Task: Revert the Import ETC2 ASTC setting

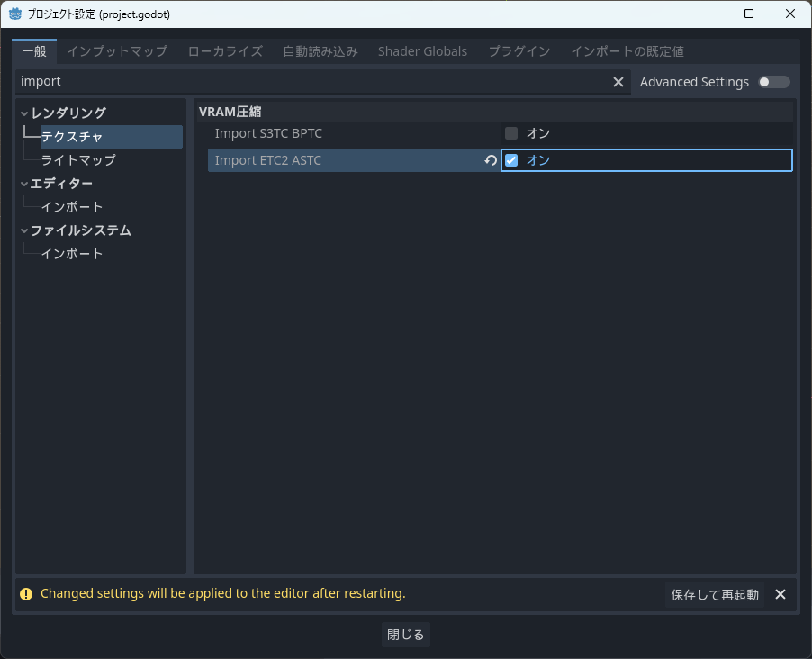Action: click(x=491, y=160)
